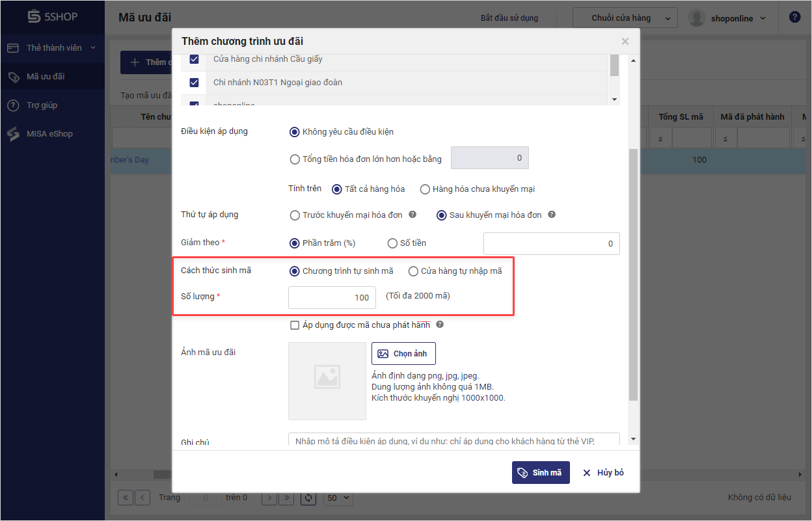This screenshot has height=521, width=812.
Task: Select Không yêu cầu điều kiện
Action: click(294, 132)
